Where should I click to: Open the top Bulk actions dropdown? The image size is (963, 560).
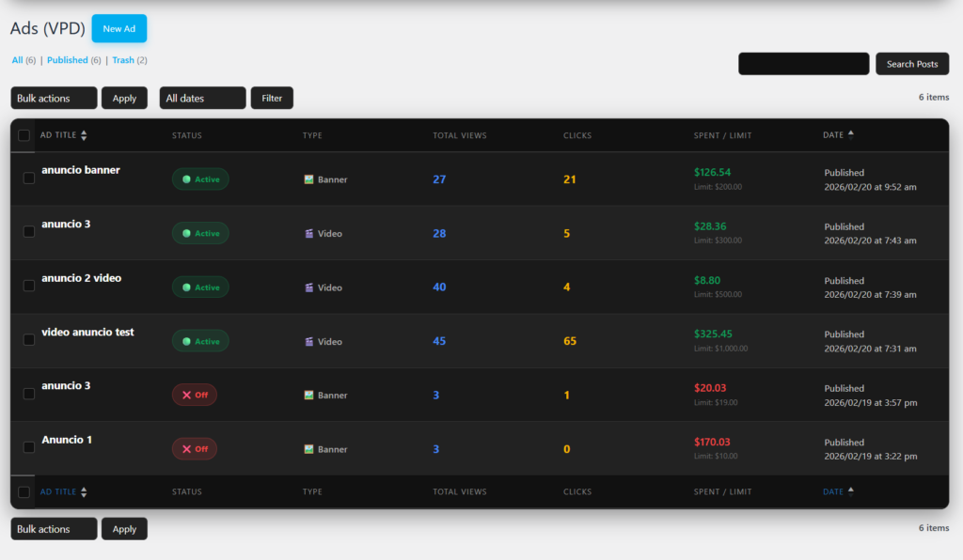tap(54, 98)
